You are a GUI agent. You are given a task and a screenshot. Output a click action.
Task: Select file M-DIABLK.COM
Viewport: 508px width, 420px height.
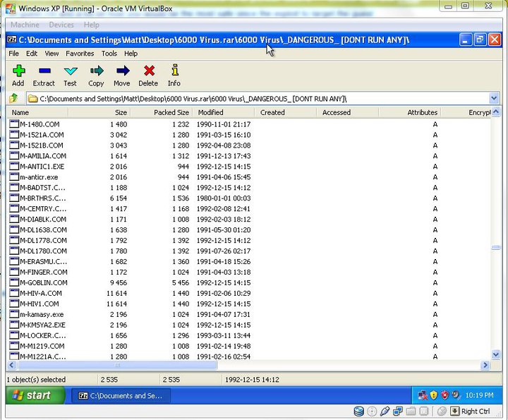click(43, 220)
